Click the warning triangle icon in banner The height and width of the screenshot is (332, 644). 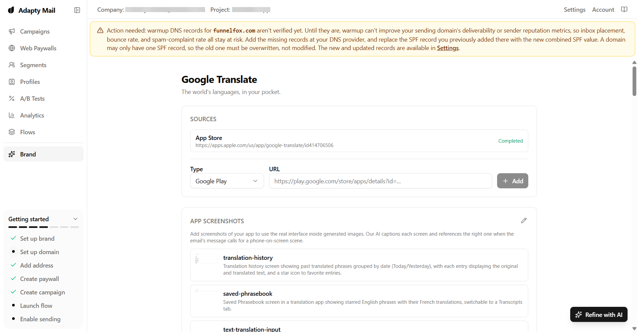[100, 31]
